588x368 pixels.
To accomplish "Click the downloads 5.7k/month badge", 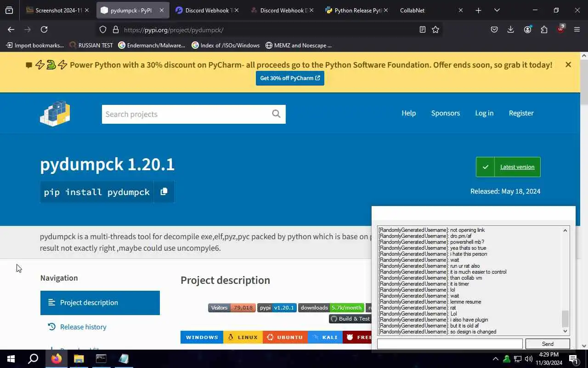I will click(x=331, y=308).
